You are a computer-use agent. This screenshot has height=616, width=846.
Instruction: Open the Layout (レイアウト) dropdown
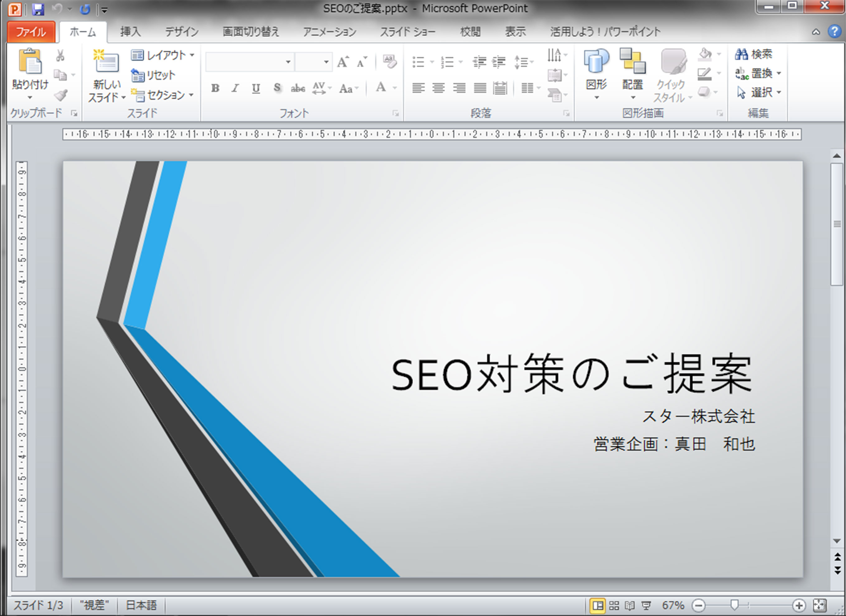tap(163, 55)
